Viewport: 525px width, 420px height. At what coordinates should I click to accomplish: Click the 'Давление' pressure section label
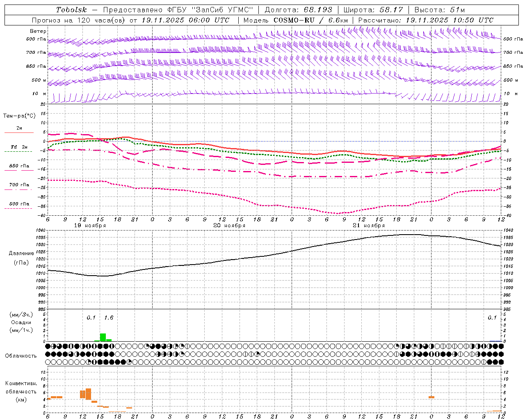point(21,253)
